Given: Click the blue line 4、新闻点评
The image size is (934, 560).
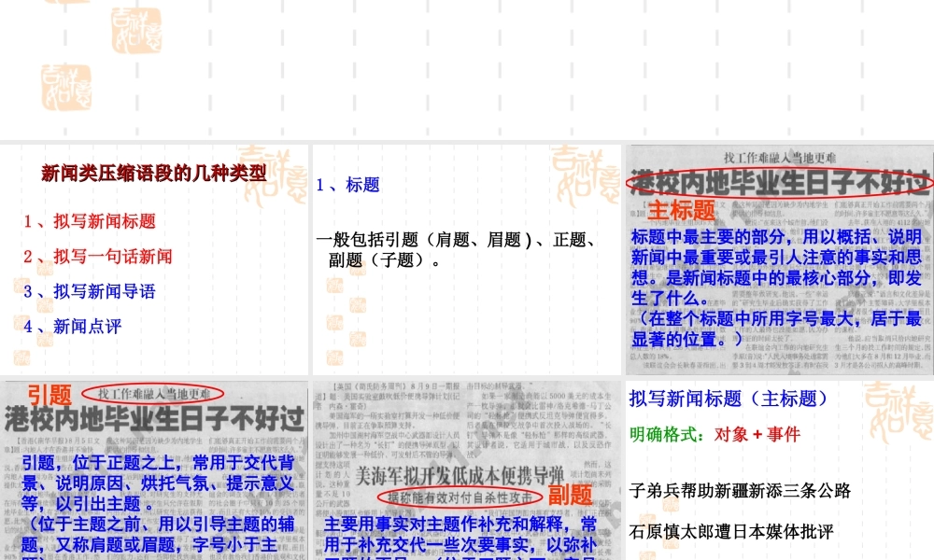Looking at the screenshot, I should coord(72,326).
